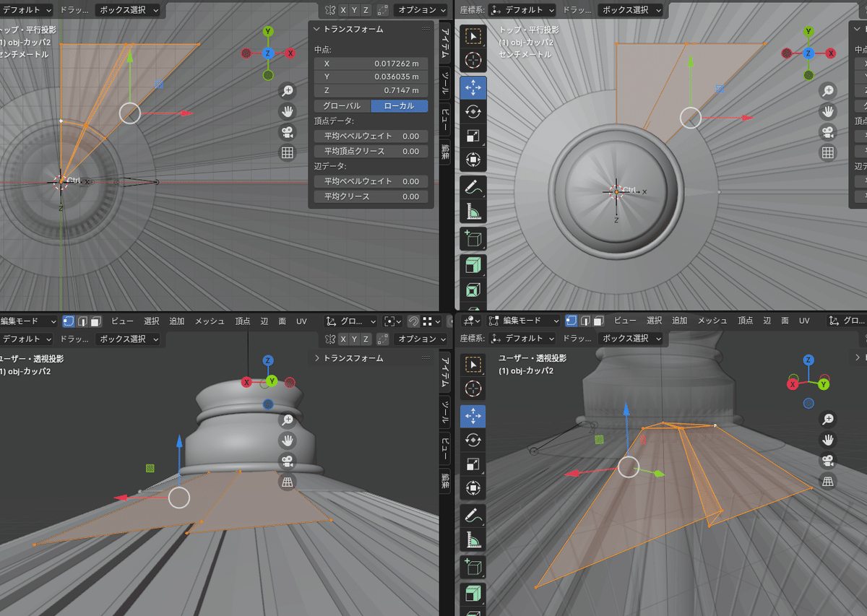Click the mirror butterfly icon in upper-left viewport header
Viewport: 867px width, 616px height.
tap(330, 10)
